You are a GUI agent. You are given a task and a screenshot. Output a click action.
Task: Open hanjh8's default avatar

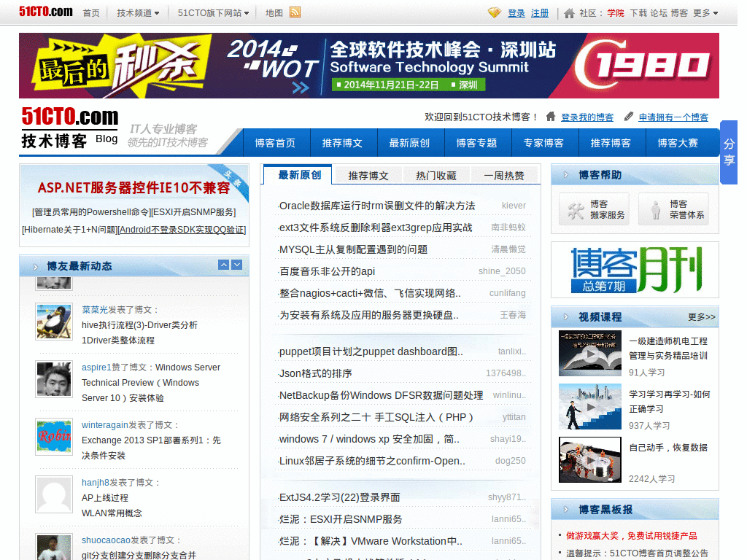[x=54, y=494]
